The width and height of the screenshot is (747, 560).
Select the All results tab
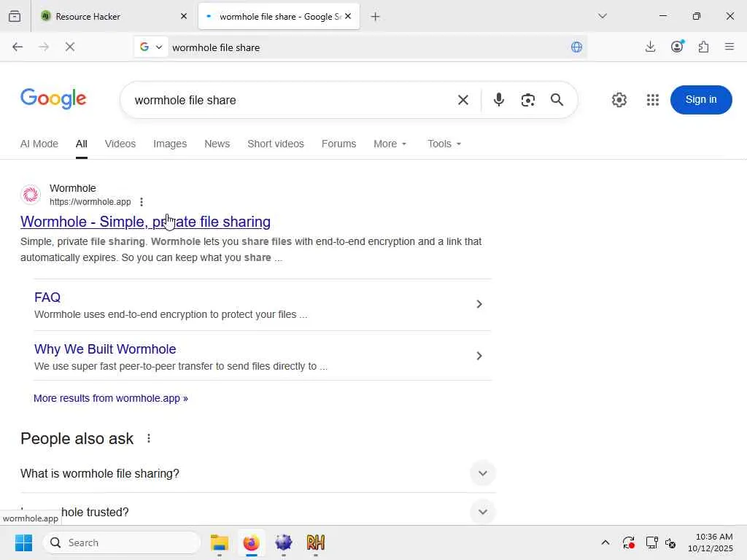point(82,144)
